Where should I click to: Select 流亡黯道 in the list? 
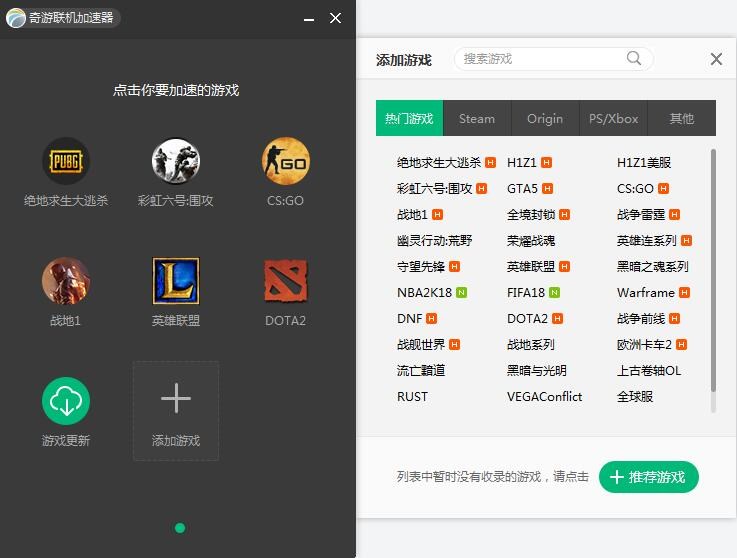(x=421, y=370)
